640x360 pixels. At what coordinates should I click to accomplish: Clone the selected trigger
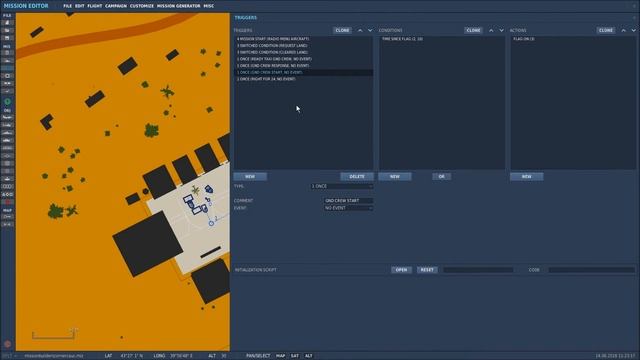342,30
